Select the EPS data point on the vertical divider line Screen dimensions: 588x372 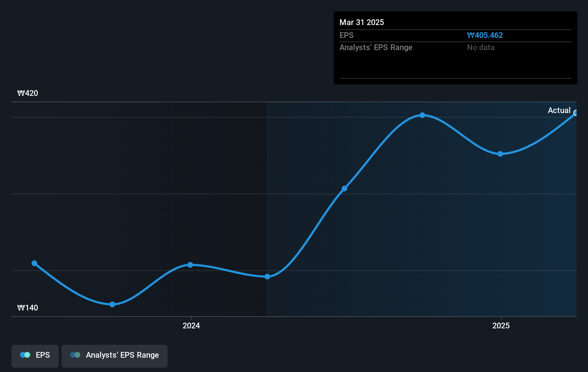[268, 276]
